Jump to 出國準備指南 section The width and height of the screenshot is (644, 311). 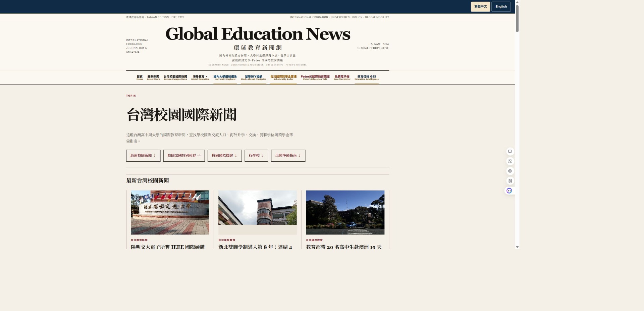[288, 156]
